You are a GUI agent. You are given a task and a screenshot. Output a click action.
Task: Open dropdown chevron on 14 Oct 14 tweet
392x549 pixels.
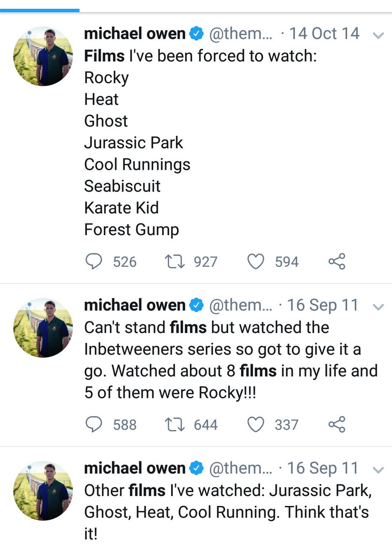(x=378, y=35)
